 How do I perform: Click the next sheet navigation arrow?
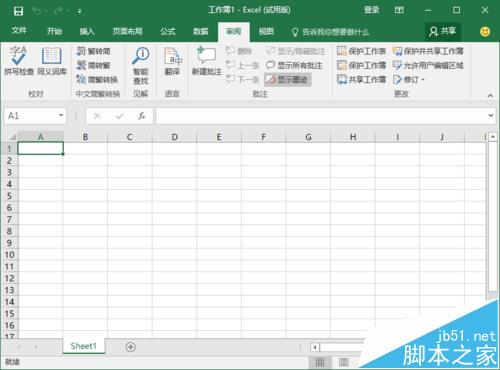[36, 347]
